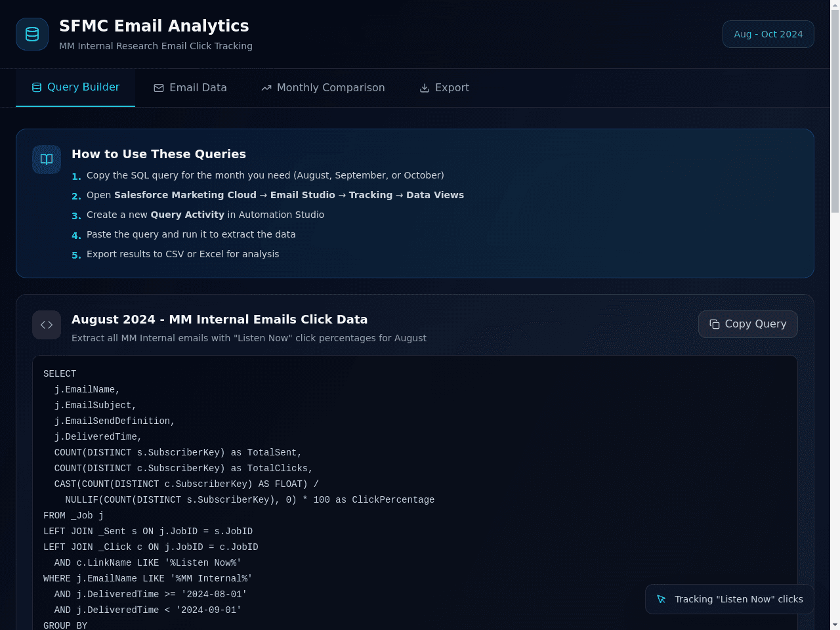
Task: Click the LEFT JOIN _Sent line
Action: point(148,532)
